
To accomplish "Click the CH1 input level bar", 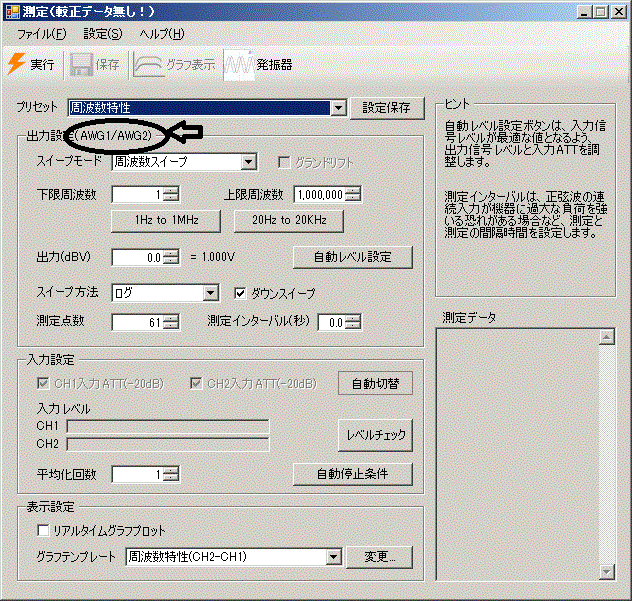I will point(168,426).
